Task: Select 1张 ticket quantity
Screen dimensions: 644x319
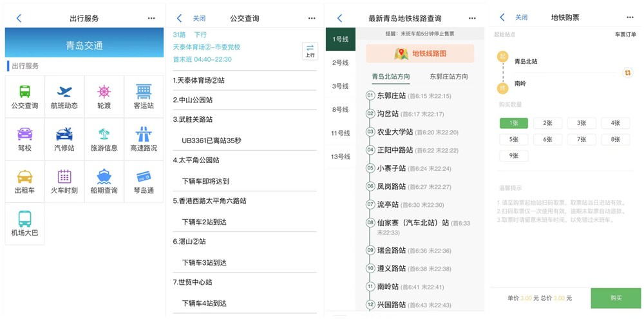Action: pos(513,123)
